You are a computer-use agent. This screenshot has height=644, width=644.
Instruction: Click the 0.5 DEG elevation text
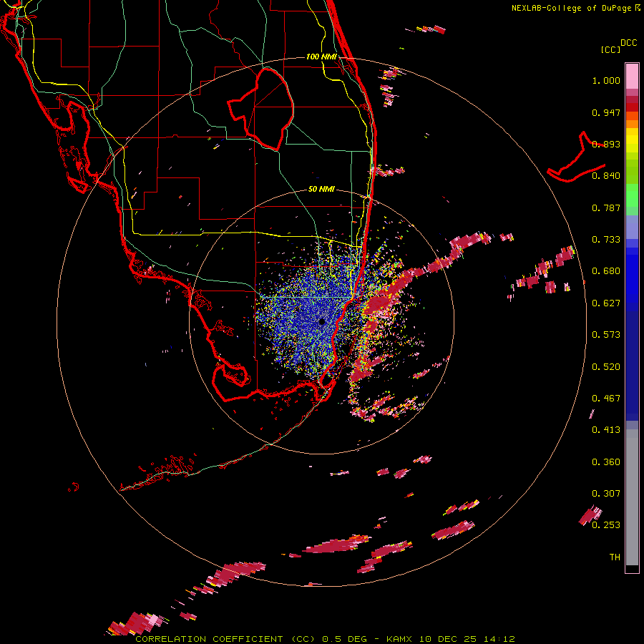pyautogui.click(x=346, y=639)
